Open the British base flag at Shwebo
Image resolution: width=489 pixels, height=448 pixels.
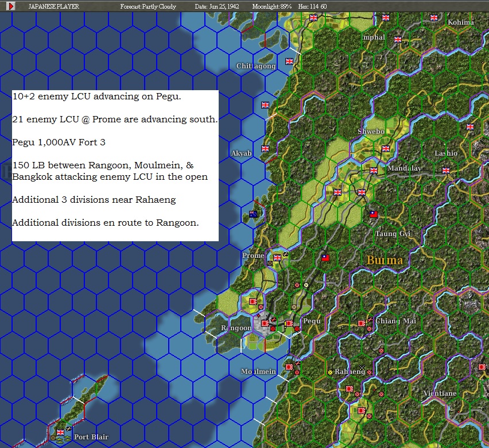point(386,149)
